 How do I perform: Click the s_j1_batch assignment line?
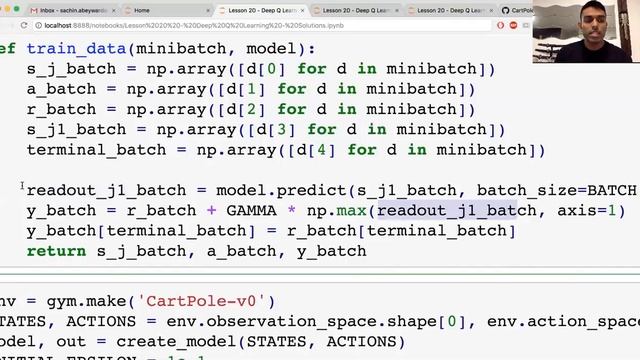coord(266,130)
